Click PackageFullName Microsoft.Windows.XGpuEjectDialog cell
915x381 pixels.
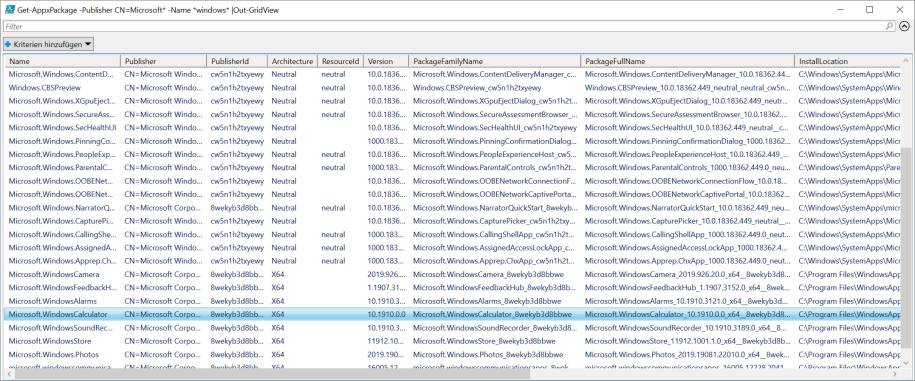[687, 101]
